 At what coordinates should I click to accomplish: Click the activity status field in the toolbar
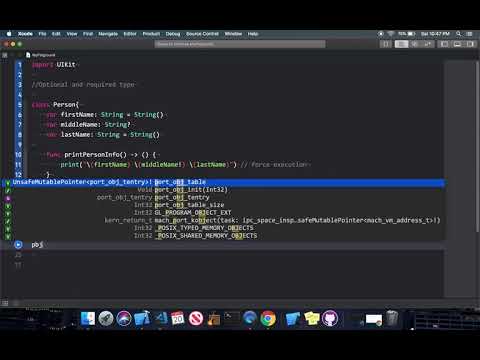[240, 44]
